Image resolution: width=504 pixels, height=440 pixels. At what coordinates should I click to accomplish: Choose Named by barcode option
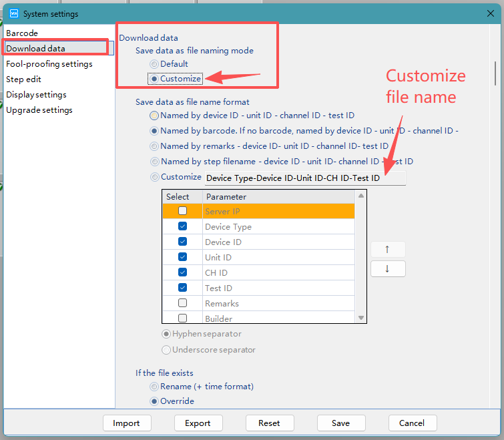coord(304,131)
